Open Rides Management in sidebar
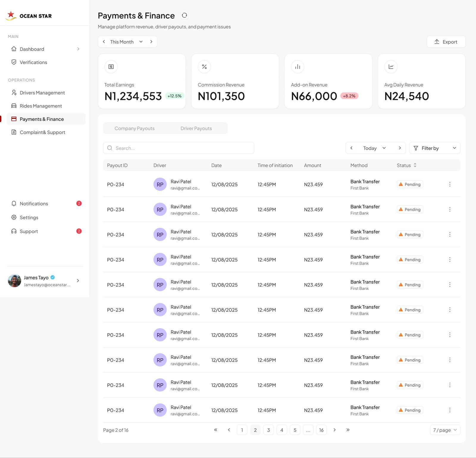 point(46,106)
